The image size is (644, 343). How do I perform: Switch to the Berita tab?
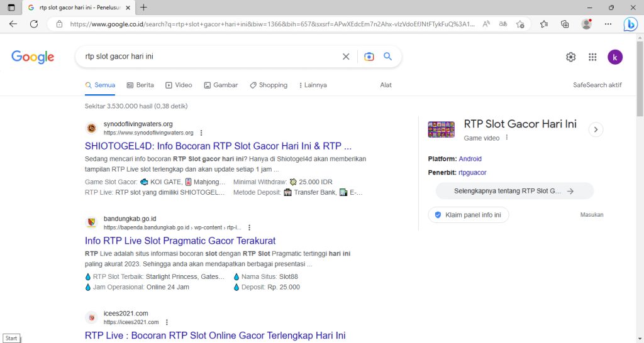(x=140, y=85)
